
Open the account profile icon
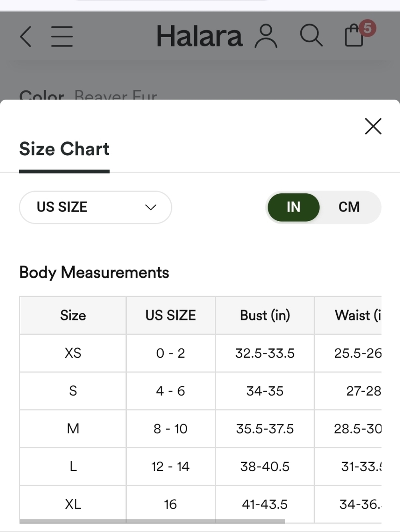(266, 36)
